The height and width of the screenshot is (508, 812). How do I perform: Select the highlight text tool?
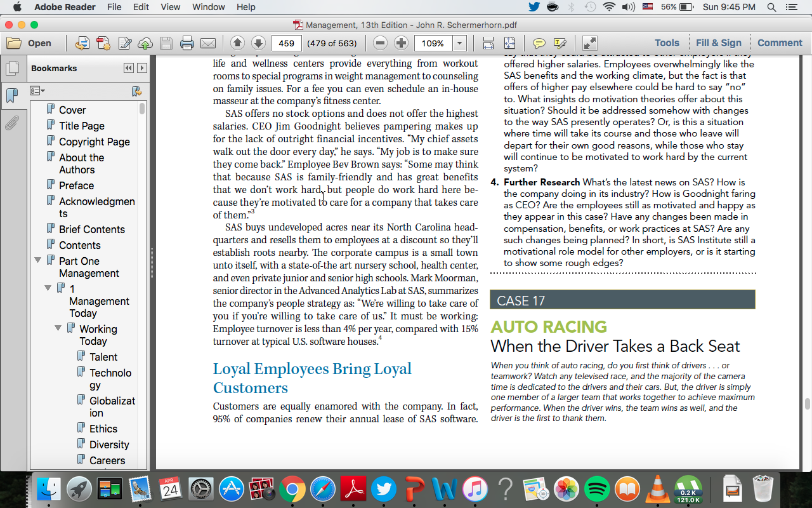560,43
